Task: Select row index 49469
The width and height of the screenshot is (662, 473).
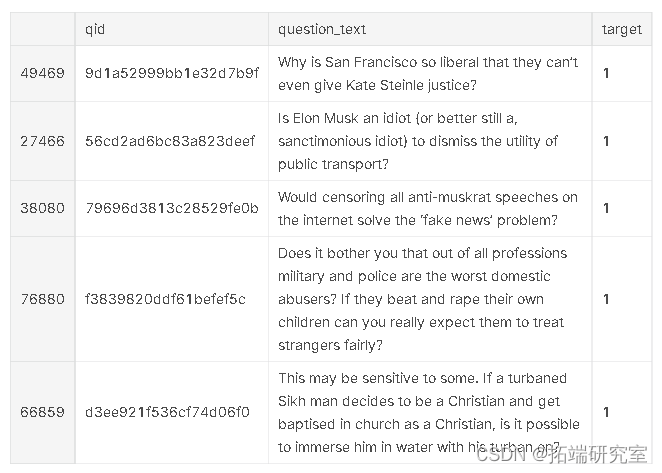Action: 42,73
